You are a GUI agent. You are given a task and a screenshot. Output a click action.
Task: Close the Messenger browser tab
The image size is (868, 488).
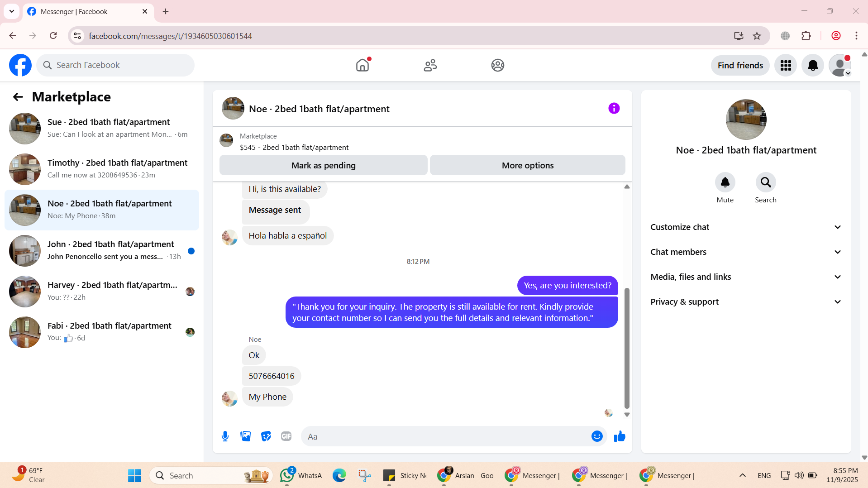coord(145,11)
